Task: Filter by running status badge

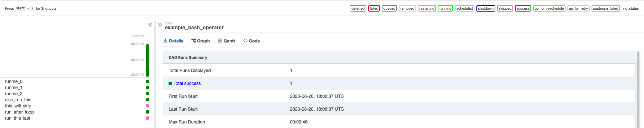Action: coord(445,8)
